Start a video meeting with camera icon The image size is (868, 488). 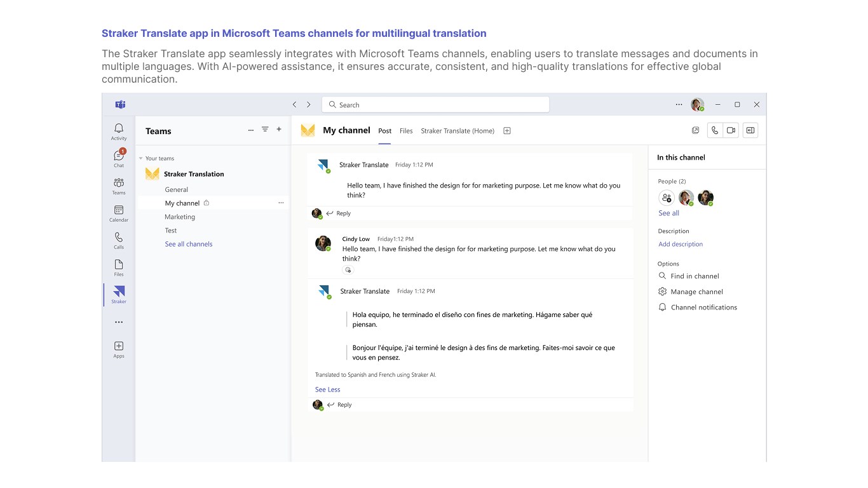pos(731,130)
